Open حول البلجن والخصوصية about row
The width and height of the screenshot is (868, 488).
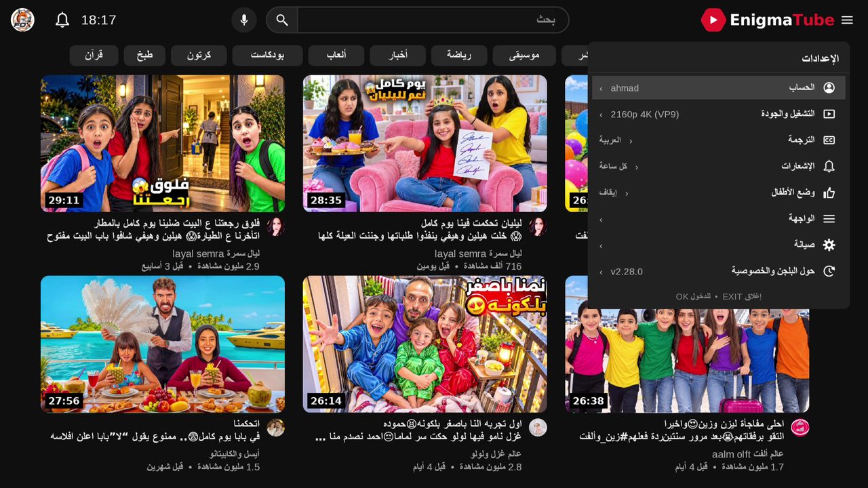point(719,271)
